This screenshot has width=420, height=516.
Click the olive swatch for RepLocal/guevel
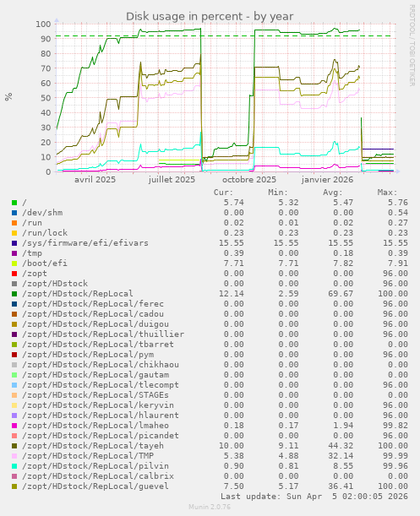(14, 486)
